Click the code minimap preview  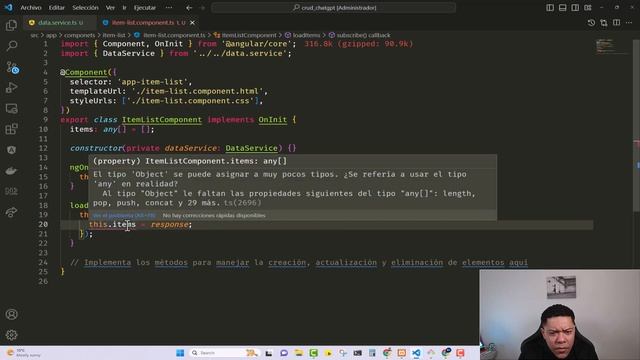[611, 46]
